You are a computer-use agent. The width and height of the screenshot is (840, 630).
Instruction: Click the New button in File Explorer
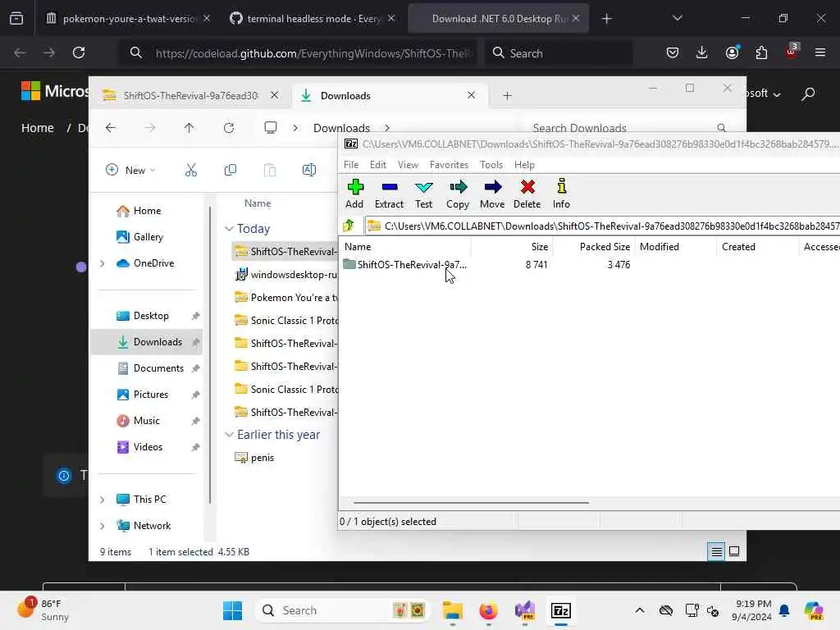click(130, 170)
